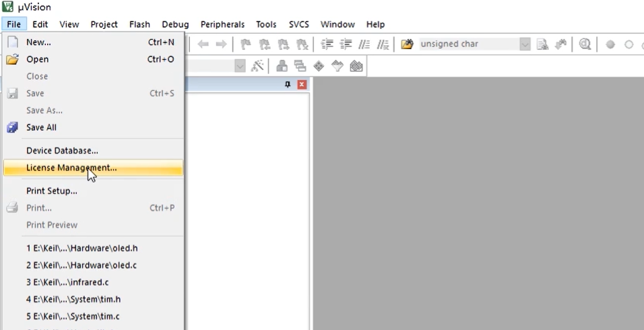
Task: Open the Peripherals menu
Action: pyautogui.click(x=222, y=24)
